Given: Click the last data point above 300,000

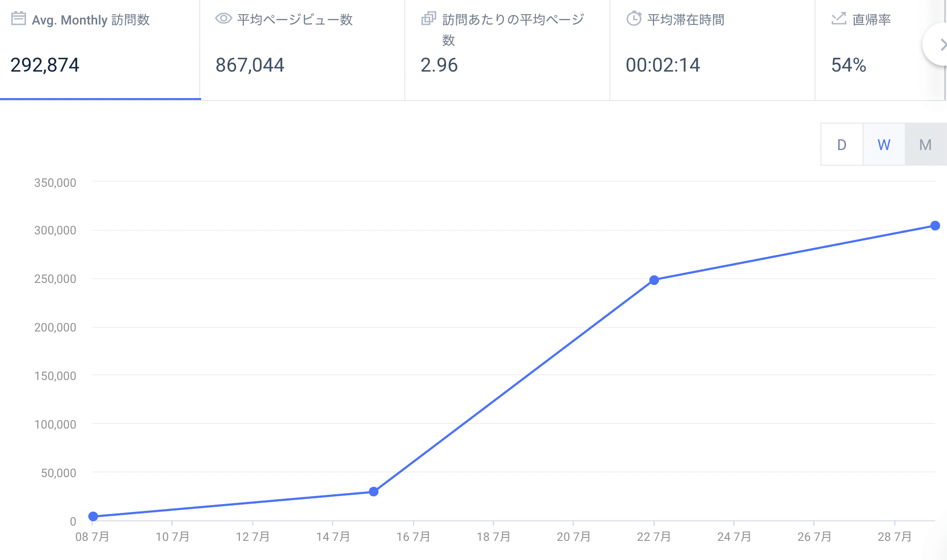Looking at the screenshot, I should (935, 226).
